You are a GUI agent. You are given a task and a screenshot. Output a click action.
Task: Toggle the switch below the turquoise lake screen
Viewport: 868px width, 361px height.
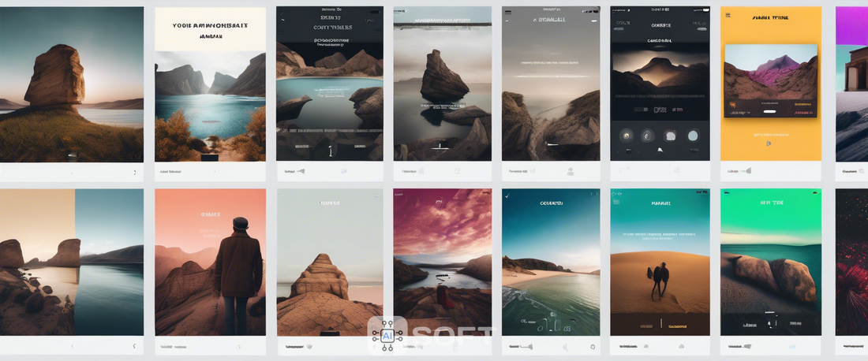click(300, 171)
